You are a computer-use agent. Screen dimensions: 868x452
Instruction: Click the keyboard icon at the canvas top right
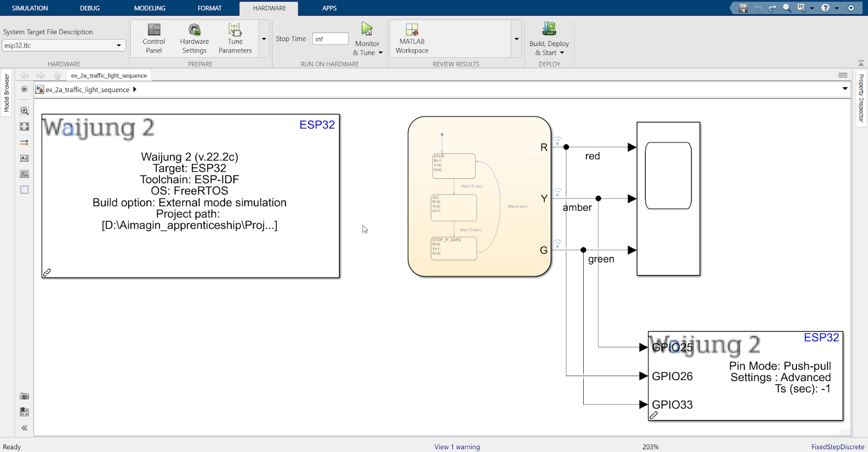pyautogui.click(x=843, y=75)
